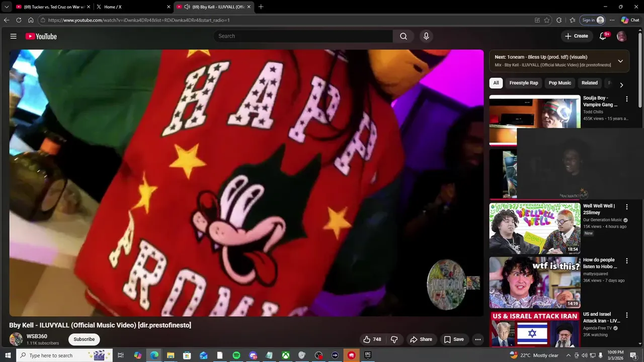
Task: Open File Explorer from the taskbar
Action: pos(171,355)
